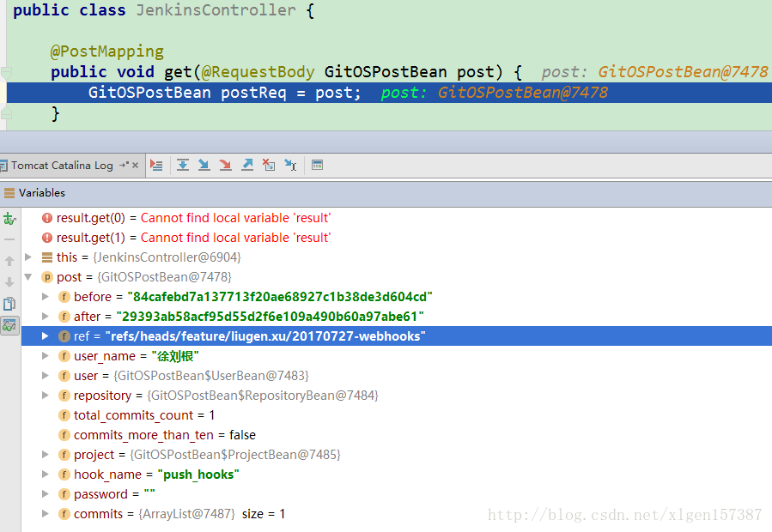Click the duplicate watch icon in left sidebar
Viewport: 772px width, 532px height.
(x=9, y=303)
